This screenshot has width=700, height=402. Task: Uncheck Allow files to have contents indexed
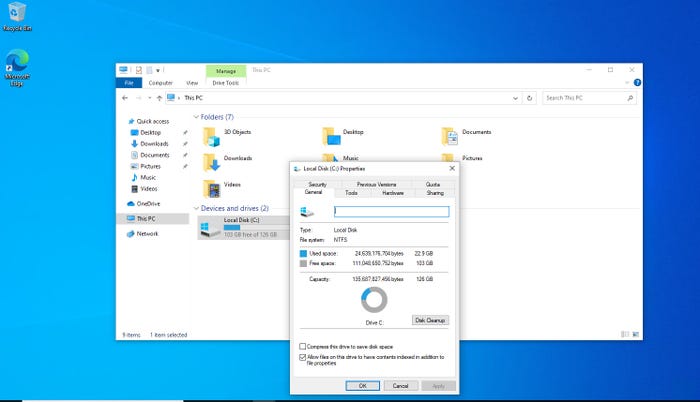pyautogui.click(x=303, y=357)
